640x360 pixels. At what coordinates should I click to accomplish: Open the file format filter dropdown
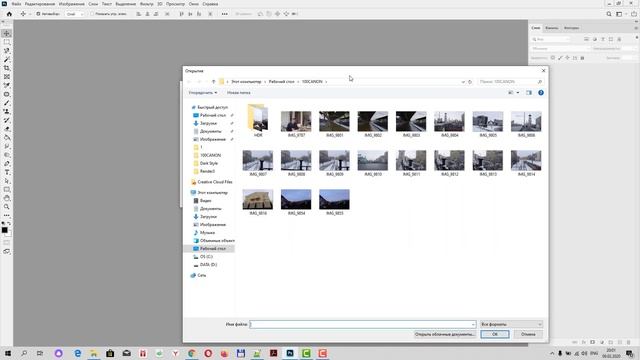click(511, 324)
